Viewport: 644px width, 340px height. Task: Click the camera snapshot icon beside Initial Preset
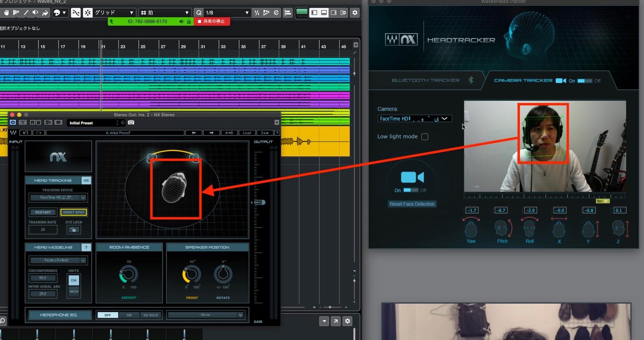(131, 123)
